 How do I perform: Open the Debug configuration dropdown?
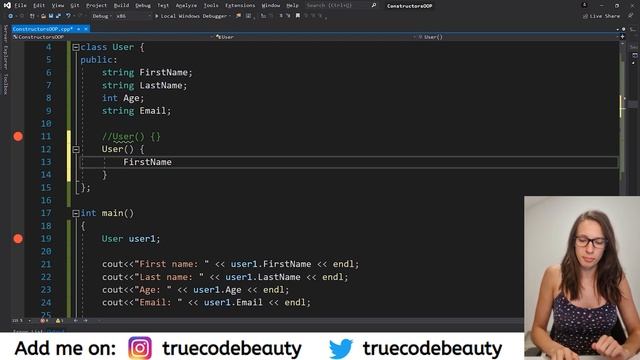click(x=101, y=16)
